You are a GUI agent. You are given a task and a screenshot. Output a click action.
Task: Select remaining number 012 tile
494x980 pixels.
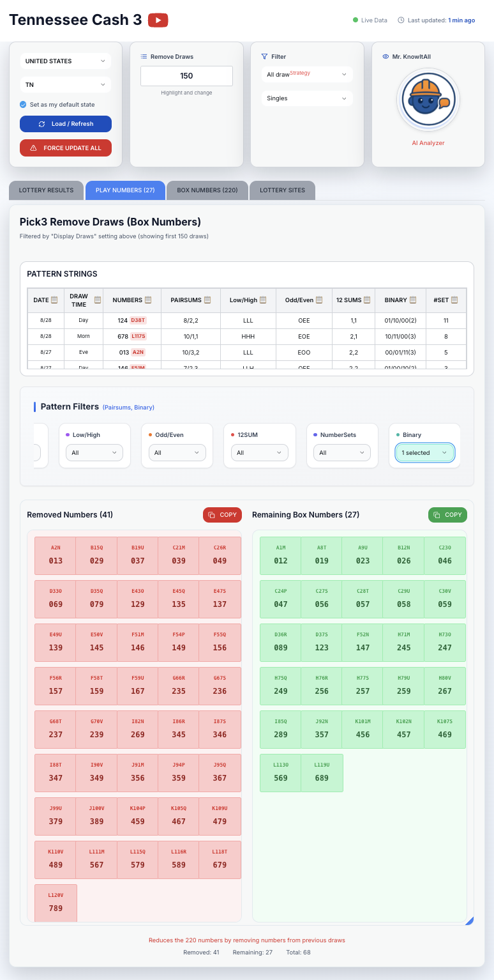[281, 556]
